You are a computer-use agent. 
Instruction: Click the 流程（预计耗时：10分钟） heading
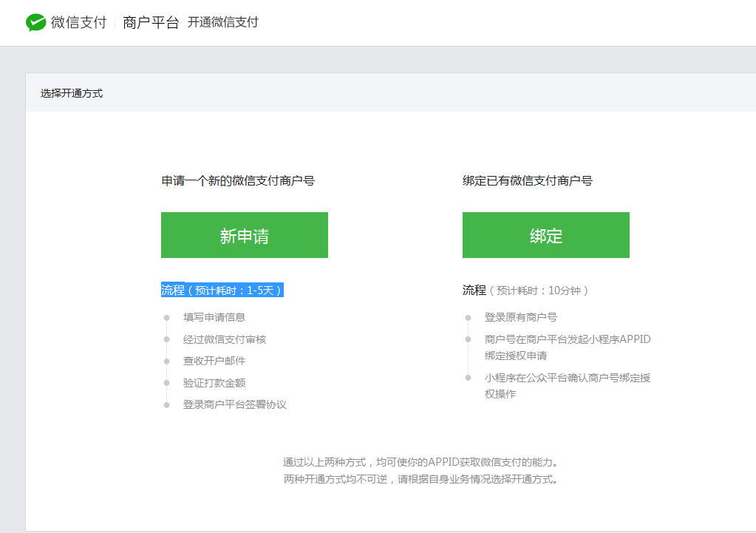525,290
